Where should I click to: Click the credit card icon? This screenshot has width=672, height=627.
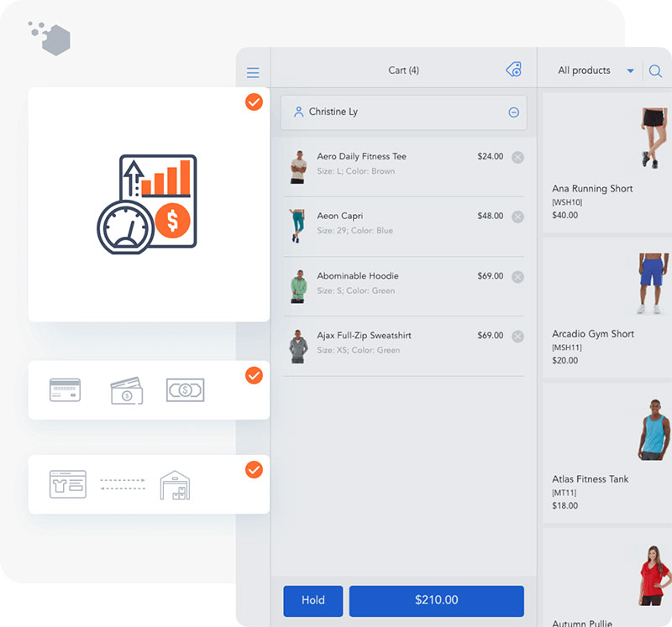pyautogui.click(x=66, y=389)
